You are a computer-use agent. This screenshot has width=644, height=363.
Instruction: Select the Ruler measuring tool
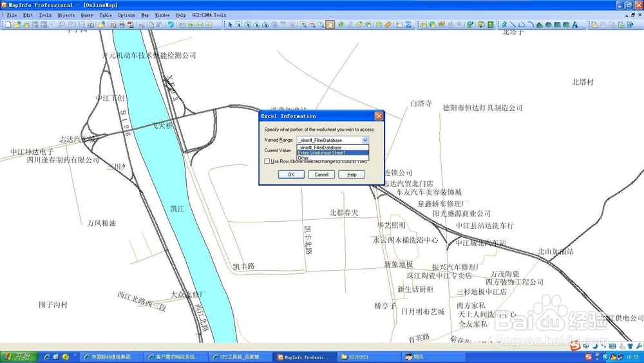(x=388, y=25)
